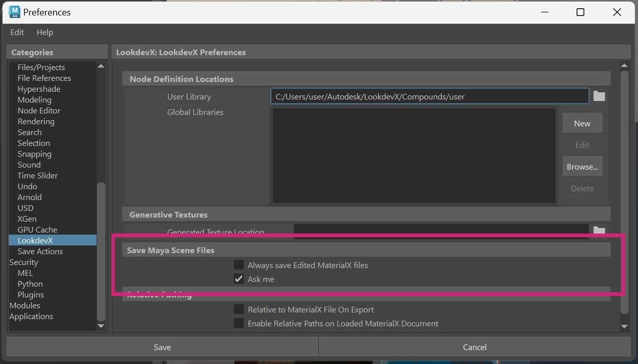Click the preferences panel scroll-up arrow
The image size is (638, 364).
pyautogui.click(x=625, y=65)
